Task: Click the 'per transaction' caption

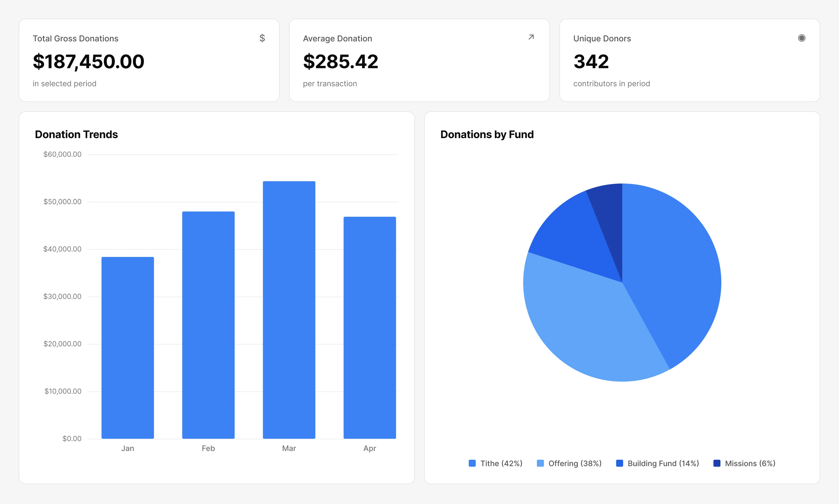Action: coord(330,84)
